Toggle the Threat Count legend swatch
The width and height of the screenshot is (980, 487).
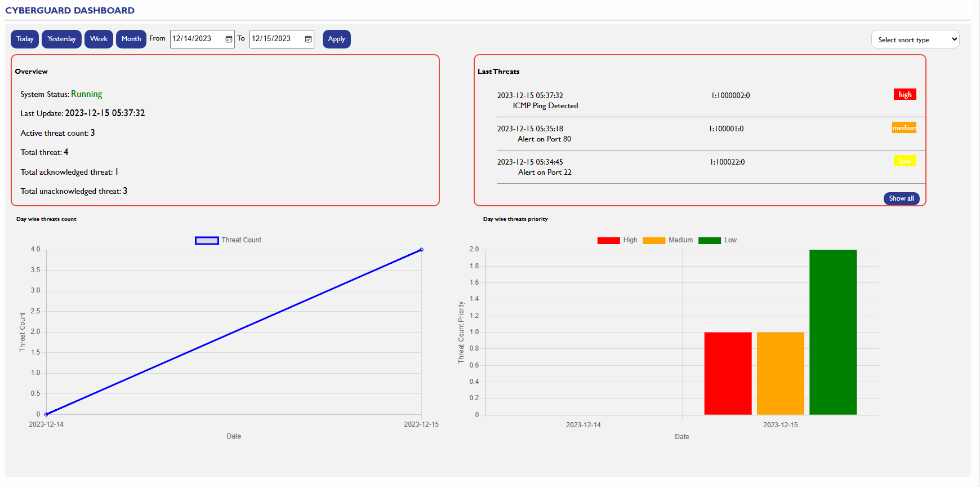click(x=207, y=241)
